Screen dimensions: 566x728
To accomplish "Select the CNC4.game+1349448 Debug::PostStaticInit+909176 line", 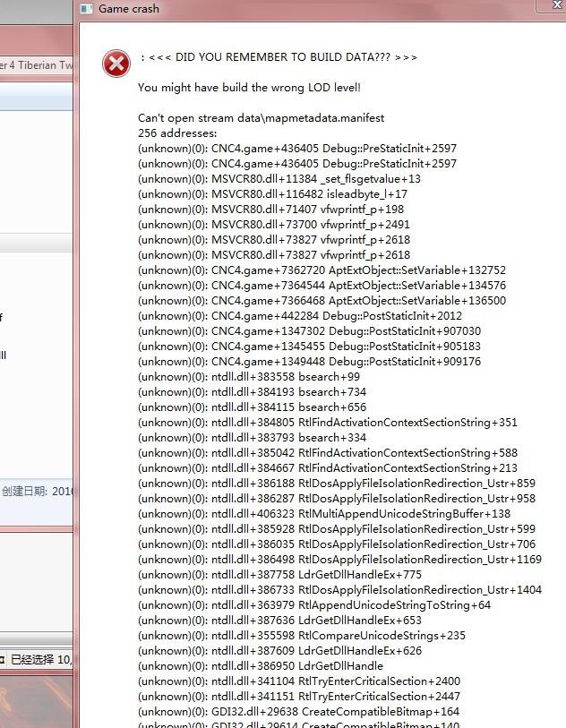I will tap(309, 362).
